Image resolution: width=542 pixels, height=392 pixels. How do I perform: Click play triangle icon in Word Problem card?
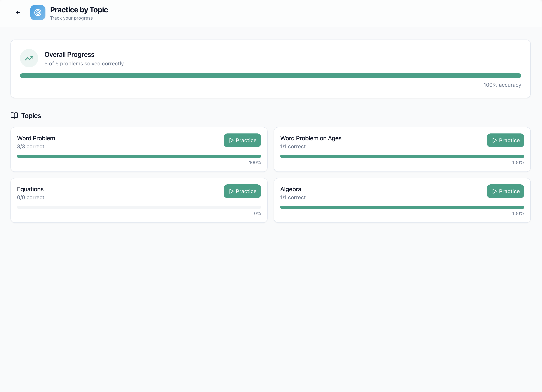click(231, 140)
